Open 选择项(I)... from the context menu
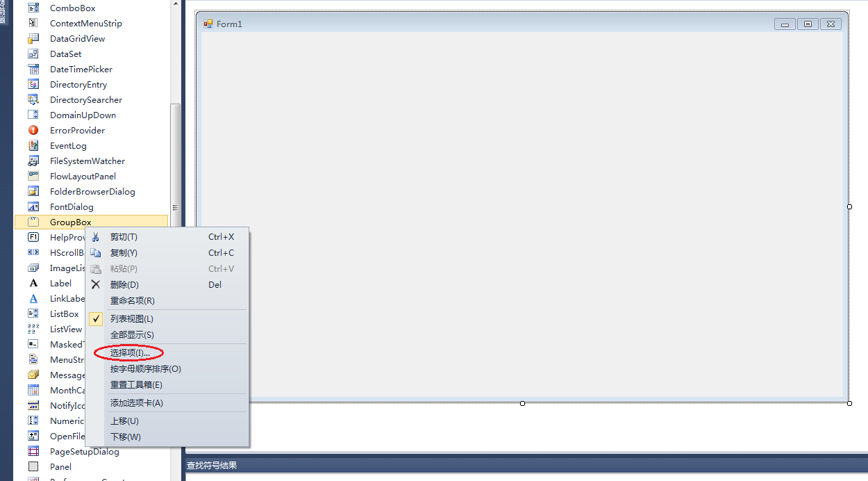Screen dimensions: 868x481 point(167,353)
